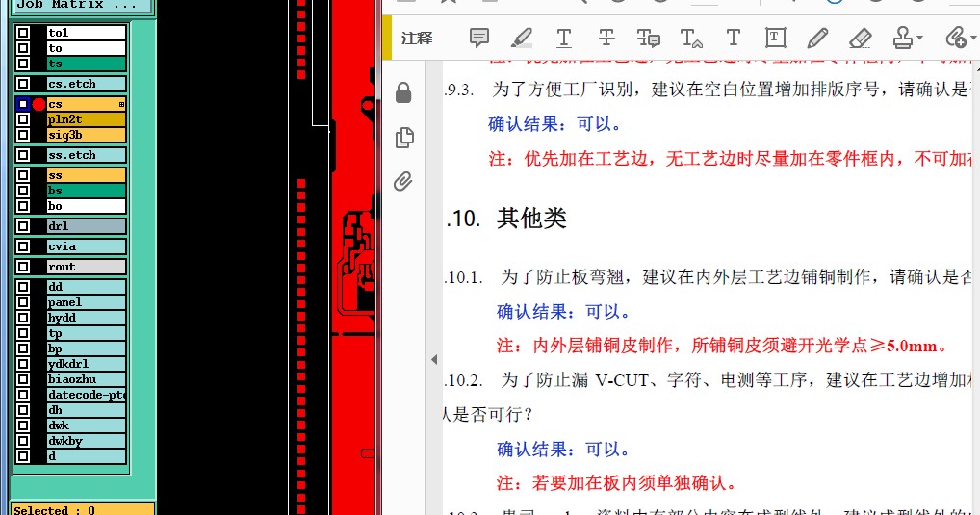Open the stamp tool dropdown arrow
The image size is (980, 515).
[x=919, y=39]
